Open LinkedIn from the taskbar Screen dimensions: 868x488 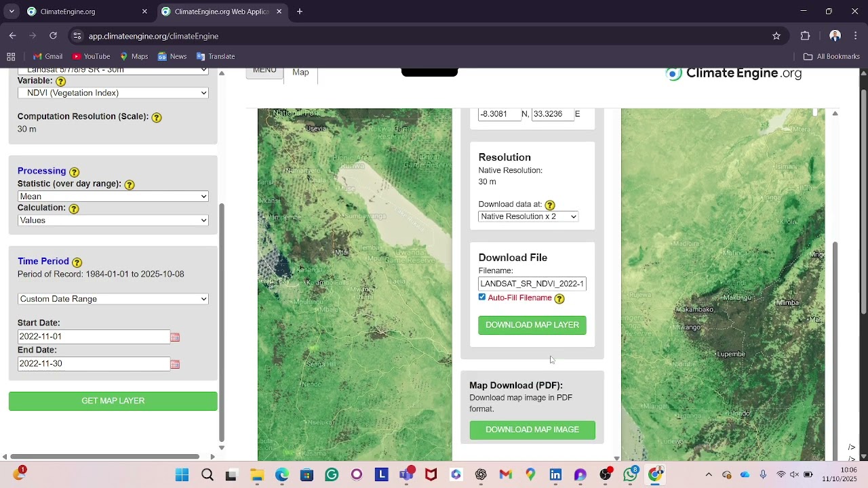pos(555,474)
